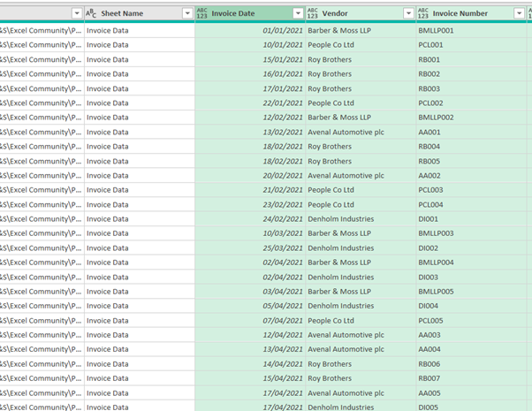Click invoice number cell DI003
The image size is (532, 411).
tap(471, 277)
